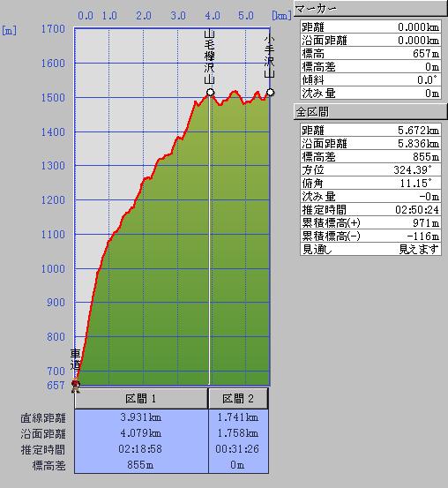This screenshot has width=448, height=488.
Task: Click section 2 推定時間 00:31:26 cell
Action: 237,449
